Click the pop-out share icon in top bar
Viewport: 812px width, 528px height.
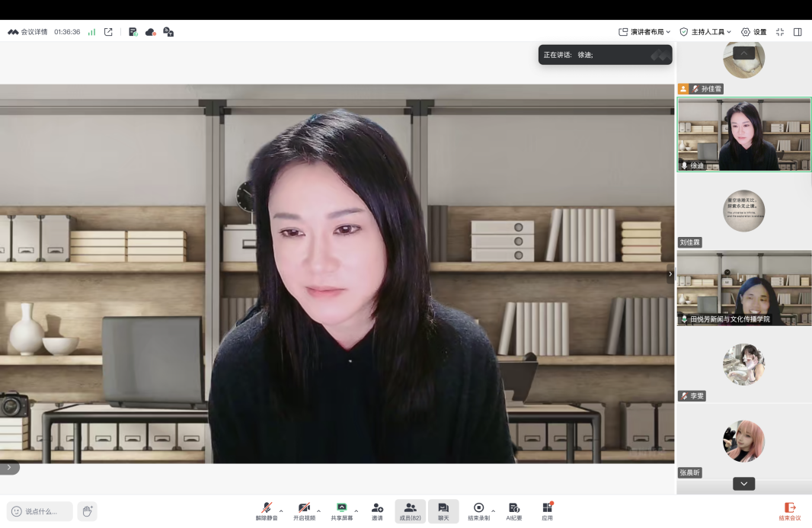pyautogui.click(x=108, y=32)
